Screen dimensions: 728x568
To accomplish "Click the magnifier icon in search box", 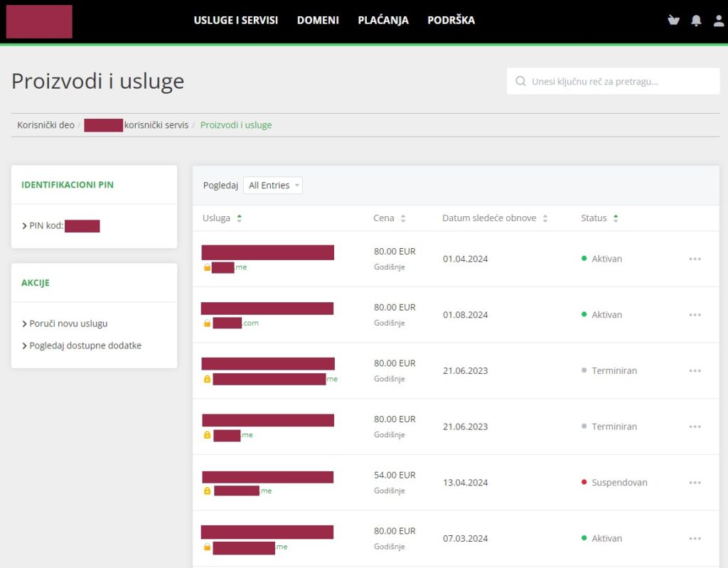I will (x=520, y=82).
